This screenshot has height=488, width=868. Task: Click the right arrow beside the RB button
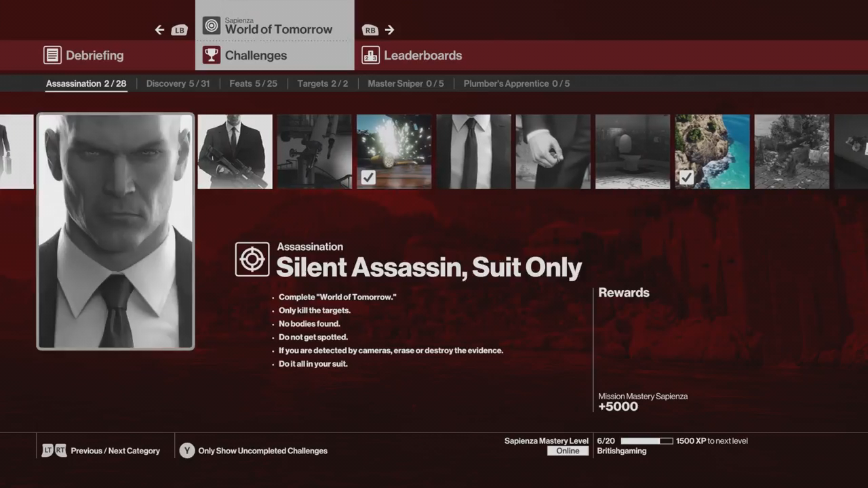click(x=389, y=30)
